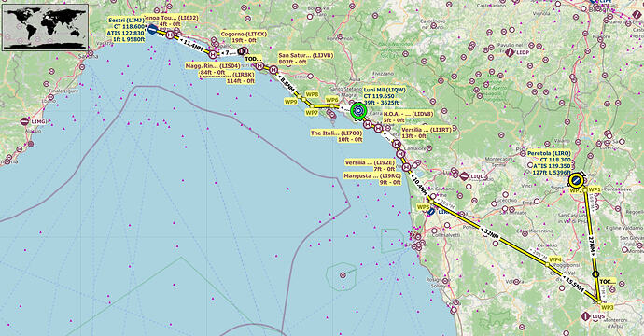Viewport: 644px width, 336px height.
Task: Select the Magg. Rin... (LIS04) label
Action: point(213,69)
